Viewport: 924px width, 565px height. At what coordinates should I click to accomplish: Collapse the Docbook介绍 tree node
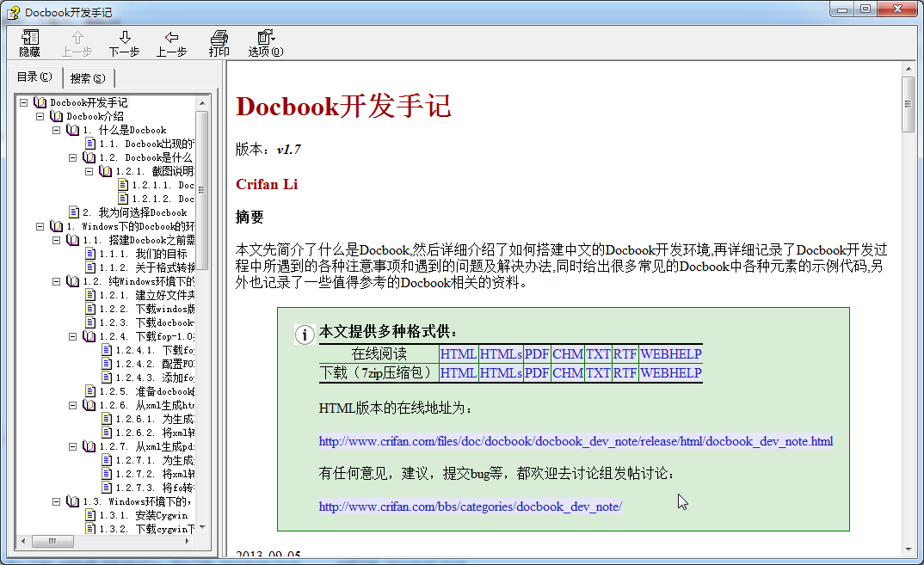click(40, 116)
